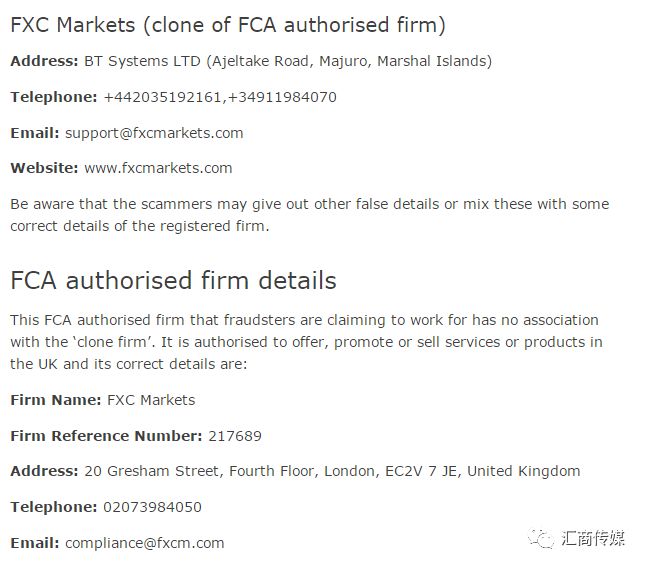Click the www.fxcmarkets.com website address
This screenshot has width=645, height=567.
[158, 168]
